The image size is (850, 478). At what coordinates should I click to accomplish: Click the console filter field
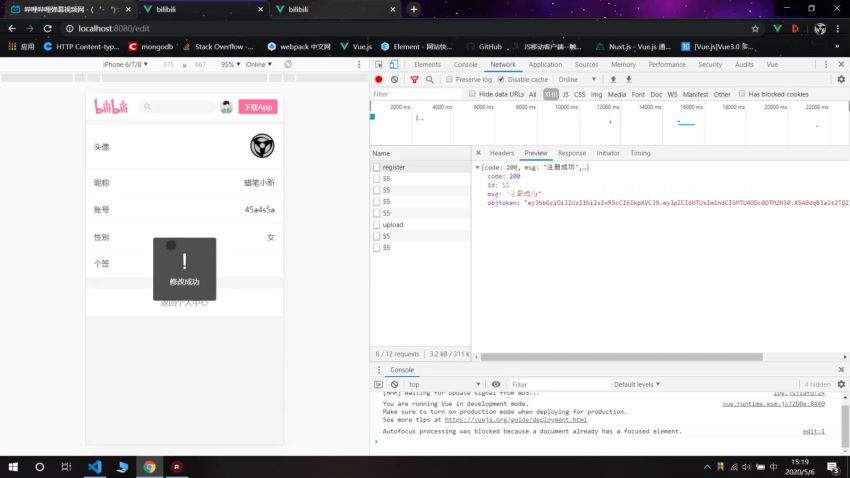(x=559, y=384)
